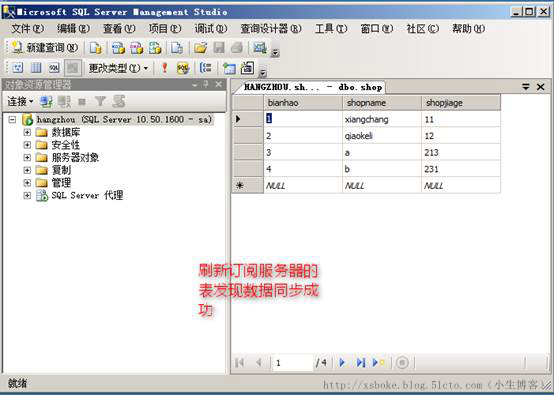
Task: Jump to last record in navigator
Action: 360,362
